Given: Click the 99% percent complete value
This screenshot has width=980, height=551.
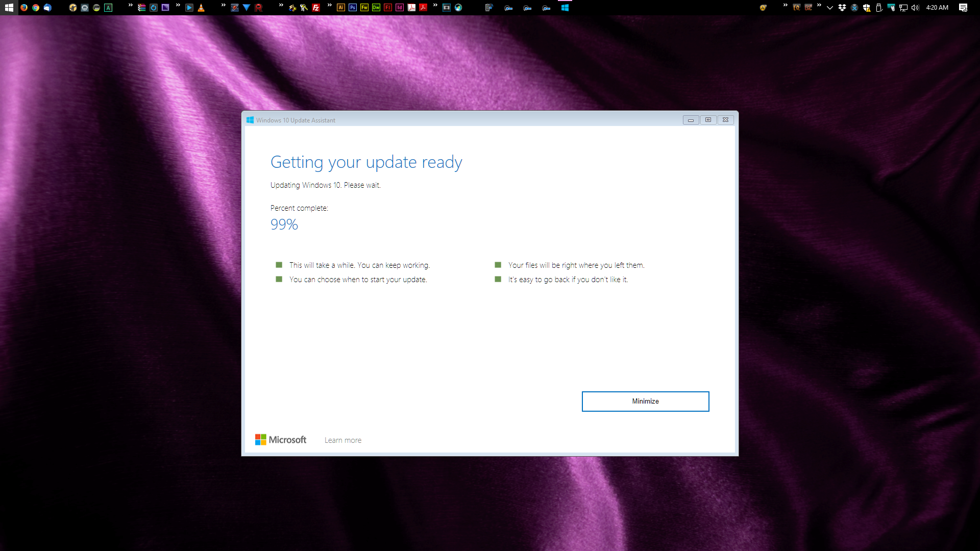Looking at the screenshot, I should click(284, 224).
